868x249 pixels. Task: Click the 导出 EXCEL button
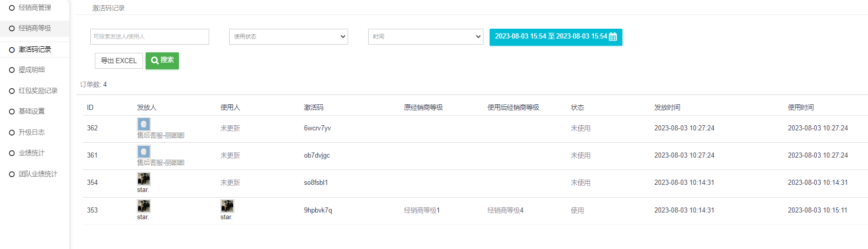tap(118, 61)
